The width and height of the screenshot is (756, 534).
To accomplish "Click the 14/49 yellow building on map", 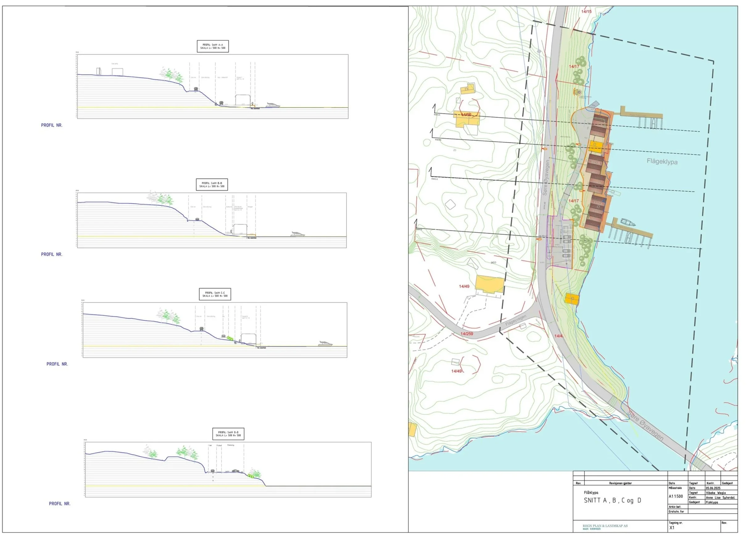I will coord(490,285).
